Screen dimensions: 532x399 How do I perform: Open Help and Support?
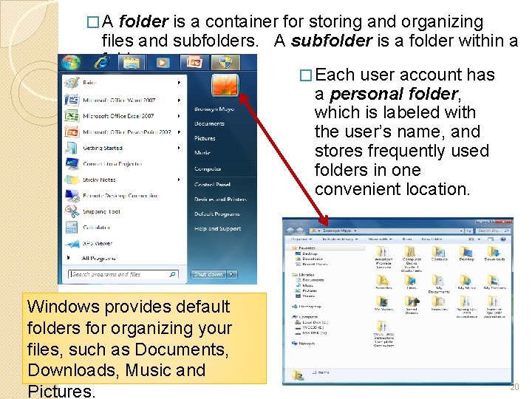(x=217, y=228)
